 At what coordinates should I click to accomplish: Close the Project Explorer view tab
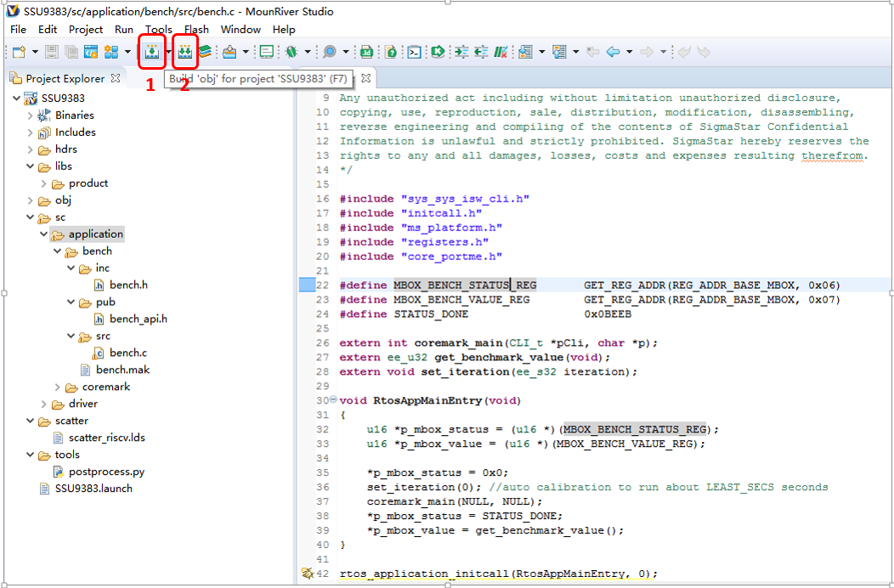click(x=116, y=78)
